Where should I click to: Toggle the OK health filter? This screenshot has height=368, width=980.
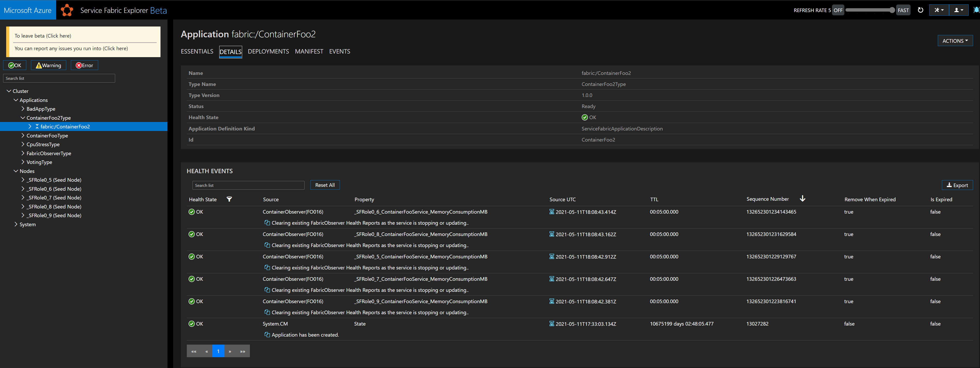15,65
